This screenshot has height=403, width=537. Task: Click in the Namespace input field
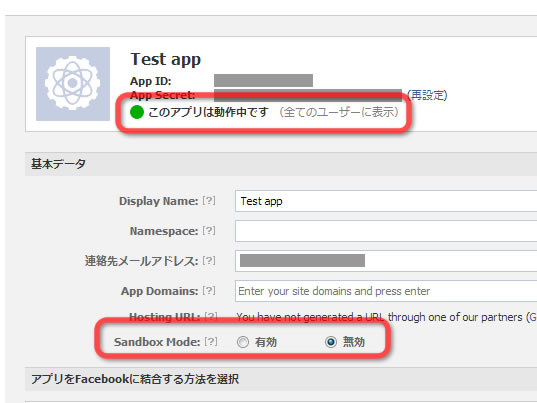386,231
